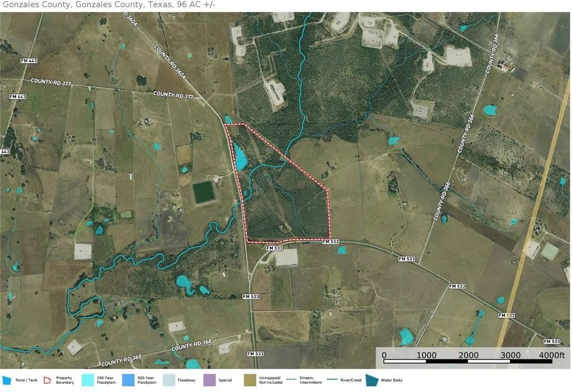572x392 pixels.
Task: Click the Water Body legend icon
Action: click(371, 380)
